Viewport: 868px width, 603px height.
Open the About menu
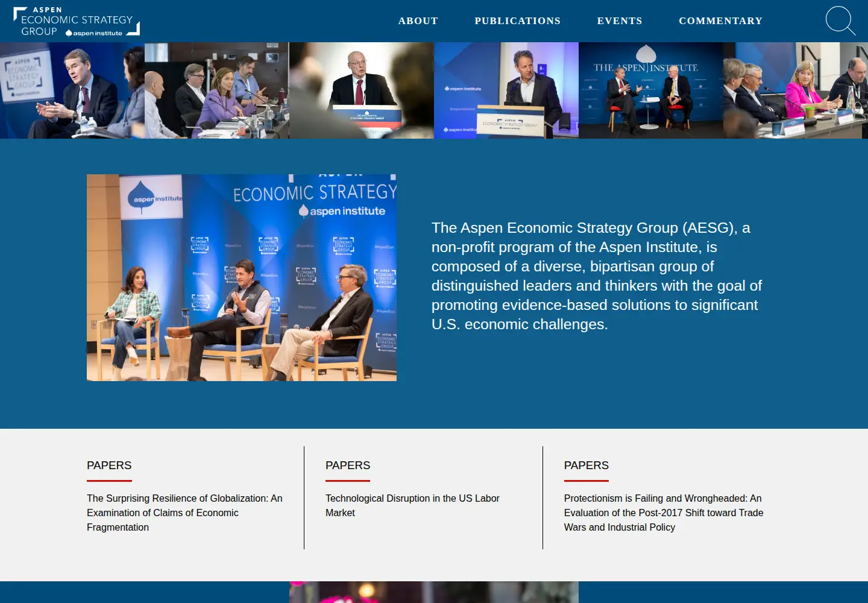click(x=418, y=21)
